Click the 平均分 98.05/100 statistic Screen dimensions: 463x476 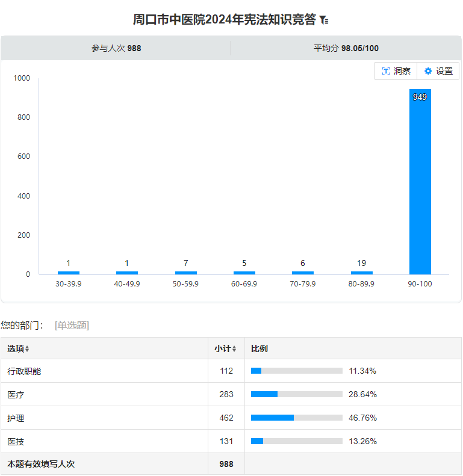(x=346, y=48)
